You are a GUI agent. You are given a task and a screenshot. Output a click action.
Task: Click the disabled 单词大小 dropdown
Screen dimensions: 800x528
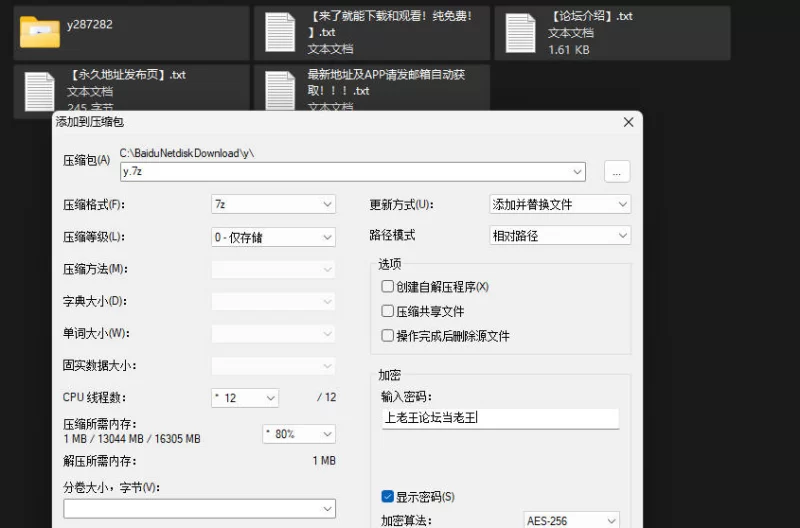pyautogui.click(x=273, y=333)
